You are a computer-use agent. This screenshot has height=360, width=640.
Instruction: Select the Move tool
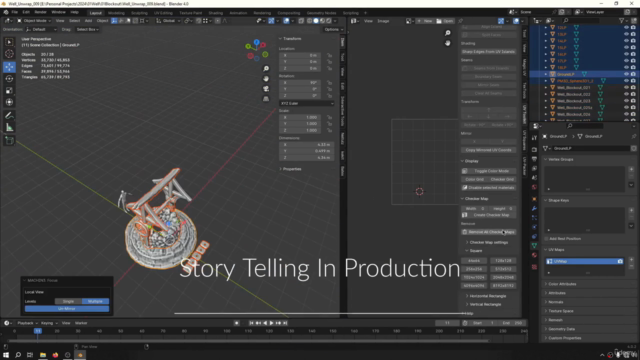click(9, 67)
